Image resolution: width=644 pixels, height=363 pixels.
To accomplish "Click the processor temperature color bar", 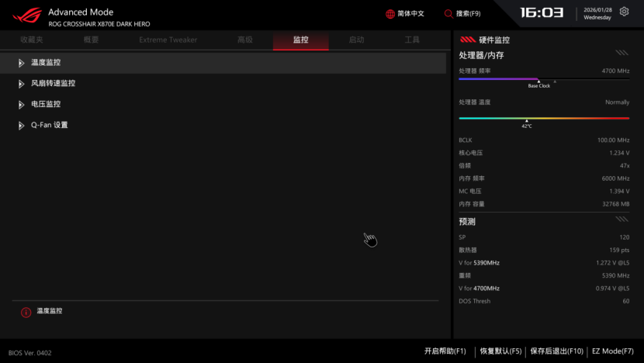I will (543, 118).
